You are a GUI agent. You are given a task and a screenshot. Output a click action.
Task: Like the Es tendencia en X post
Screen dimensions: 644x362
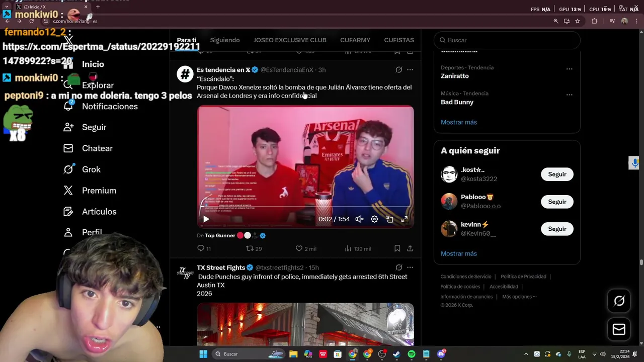[299, 248]
